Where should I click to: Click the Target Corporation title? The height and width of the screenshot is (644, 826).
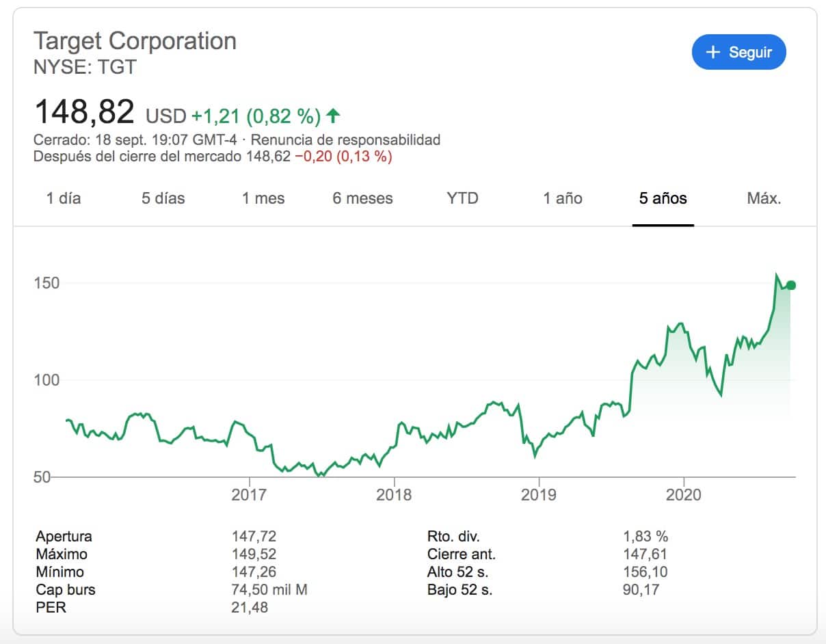coord(135,41)
